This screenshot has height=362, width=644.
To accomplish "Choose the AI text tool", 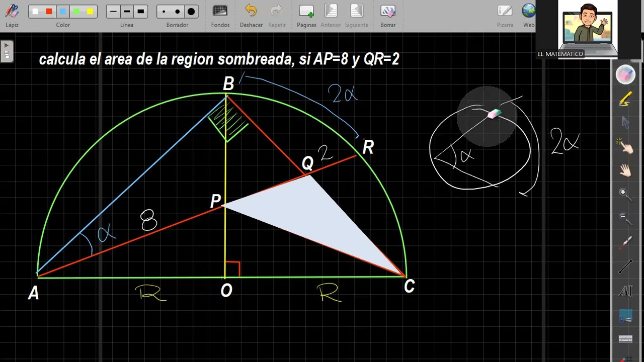I will [x=625, y=291].
